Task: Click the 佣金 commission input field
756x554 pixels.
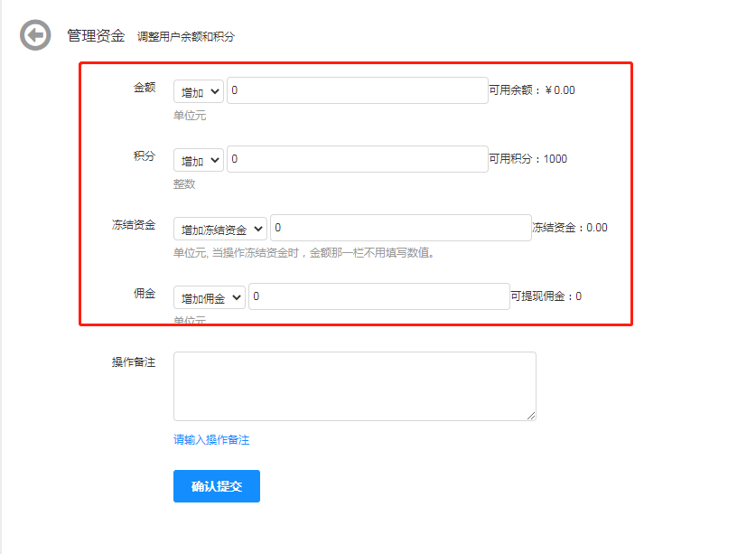Action: click(378, 296)
